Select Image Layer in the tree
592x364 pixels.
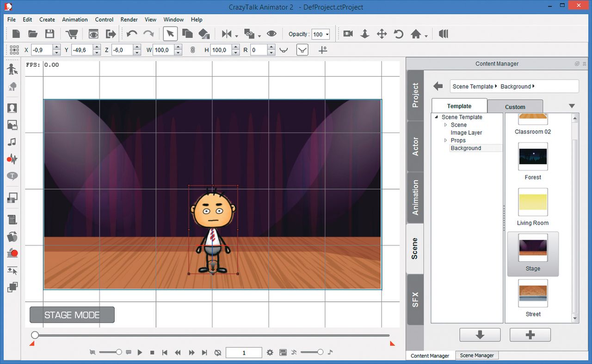[x=466, y=133]
